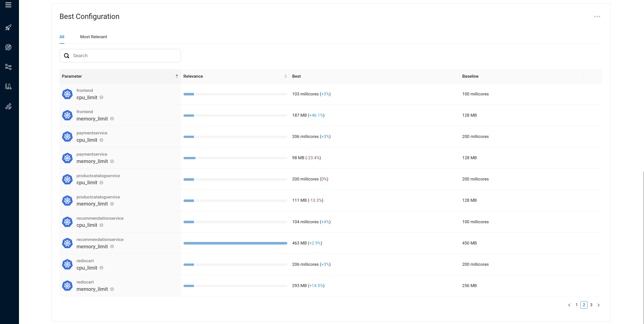
Task: Click recommendationservice memory_limit relevance bar
Action: 235,243
